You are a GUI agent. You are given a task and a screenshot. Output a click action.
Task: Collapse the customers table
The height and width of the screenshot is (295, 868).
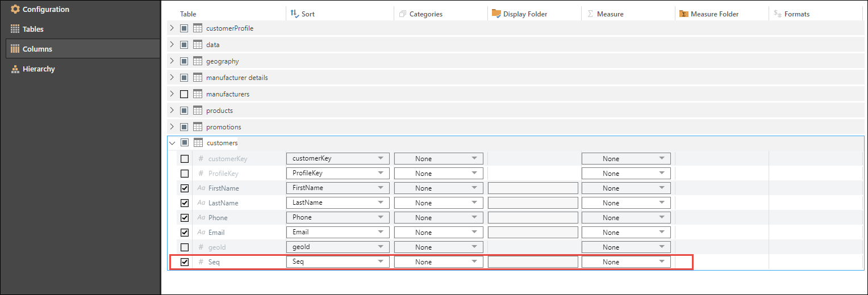[x=172, y=143]
